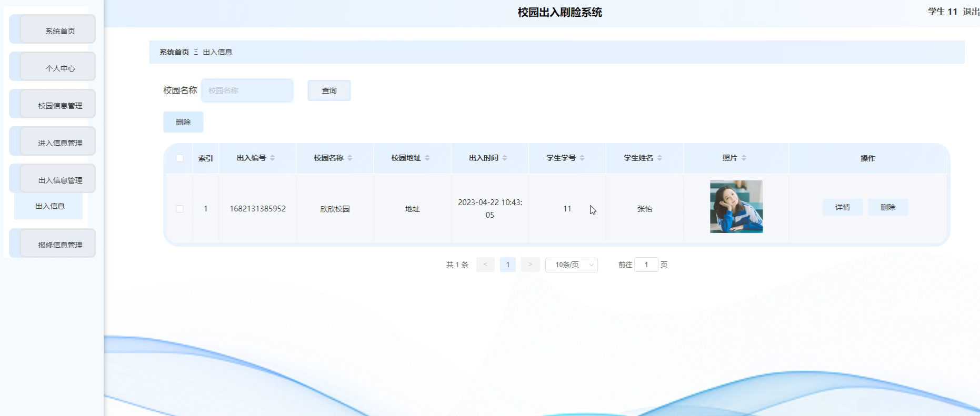
Task: Sort table by 学生姓名 column
Action: 659,158
